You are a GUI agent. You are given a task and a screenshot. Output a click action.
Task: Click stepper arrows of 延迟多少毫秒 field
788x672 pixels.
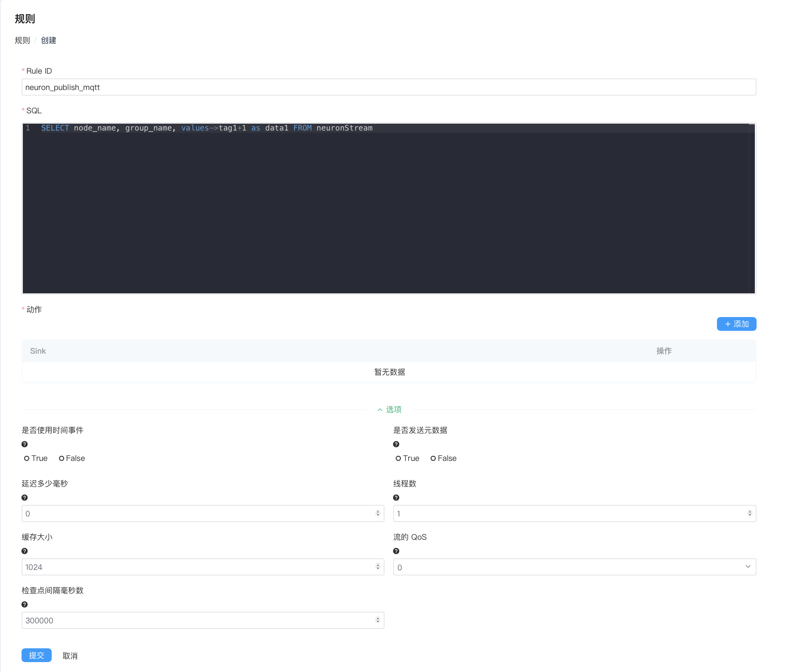coord(378,513)
